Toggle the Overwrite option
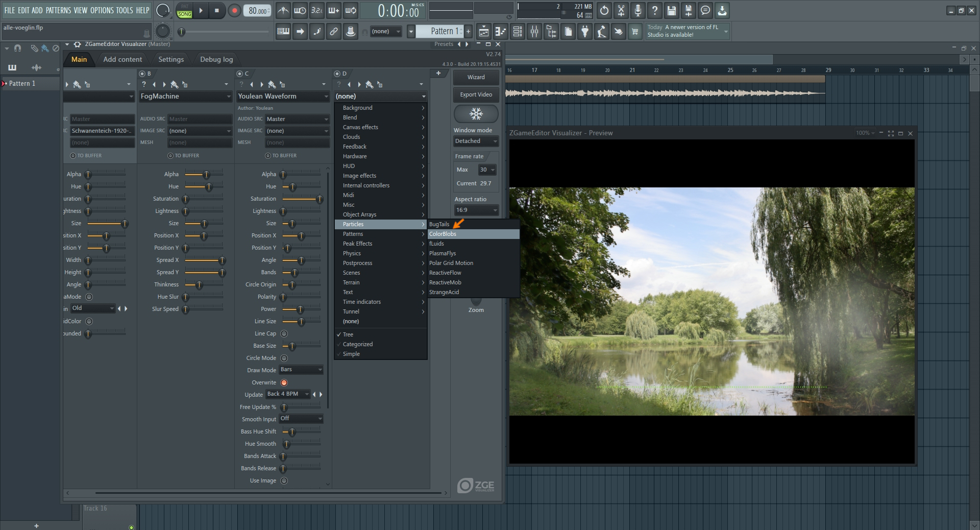 (284, 382)
